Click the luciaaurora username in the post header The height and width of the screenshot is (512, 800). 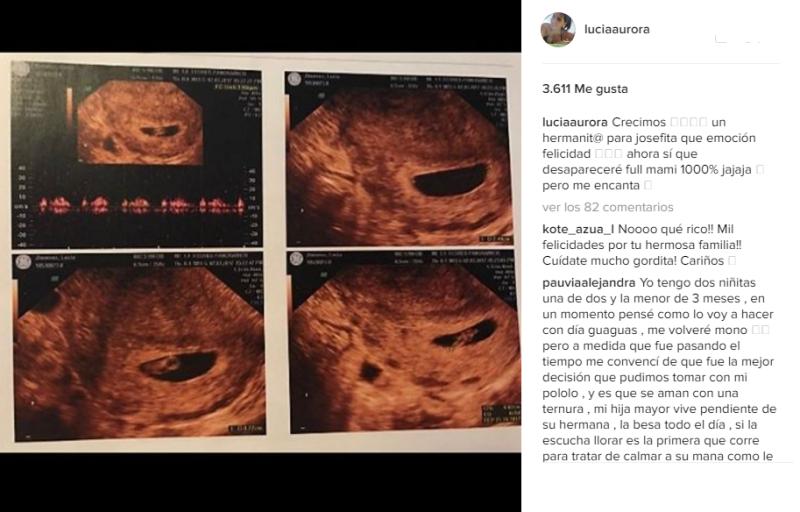click(616, 29)
